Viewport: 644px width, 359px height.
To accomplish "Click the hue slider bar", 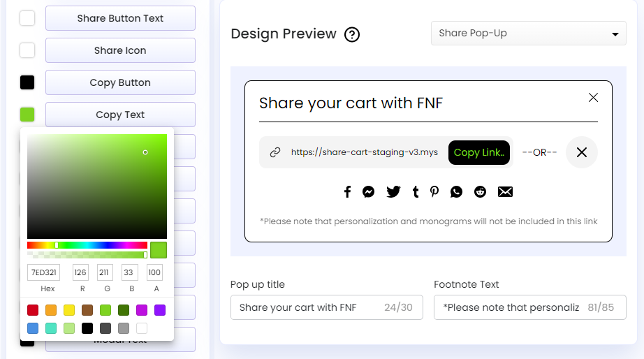I will pyautogui.click(x=87, y=245).
